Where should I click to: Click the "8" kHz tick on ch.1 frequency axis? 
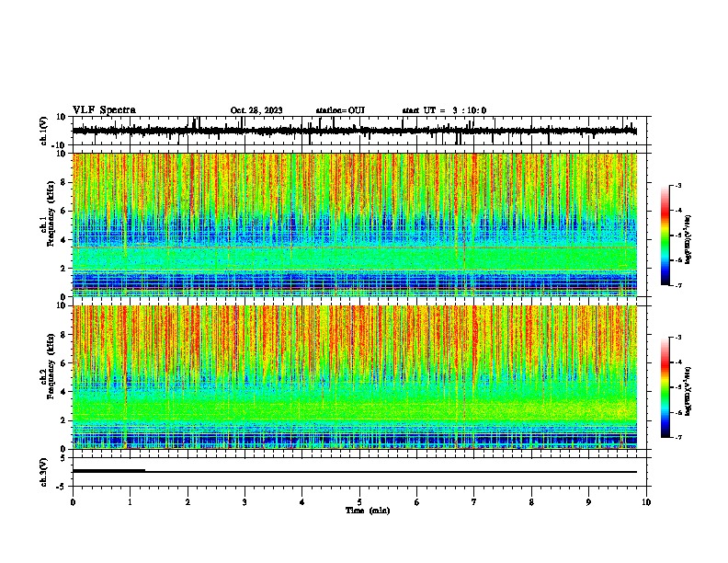click(x=64, y=182)
